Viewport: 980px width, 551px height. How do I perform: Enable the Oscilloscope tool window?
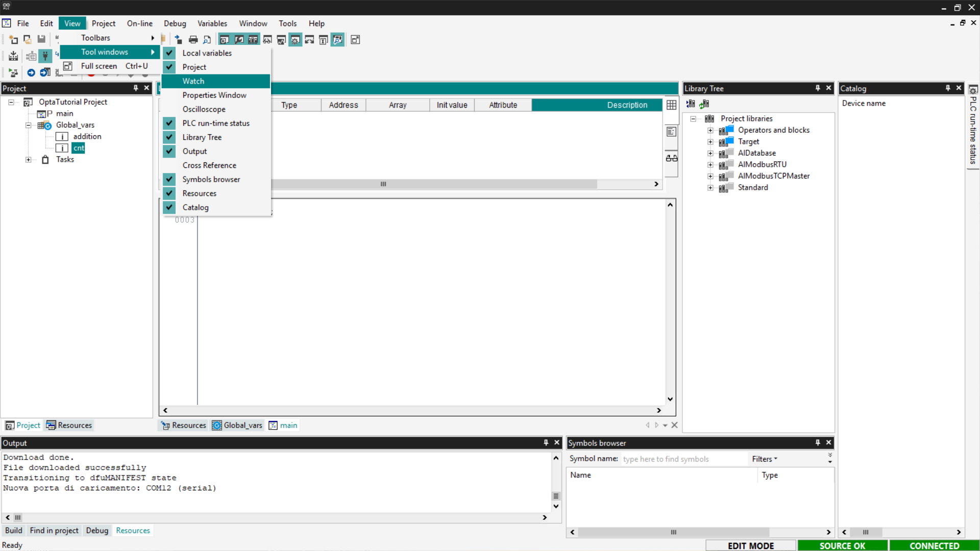click(x=204, y=109)
